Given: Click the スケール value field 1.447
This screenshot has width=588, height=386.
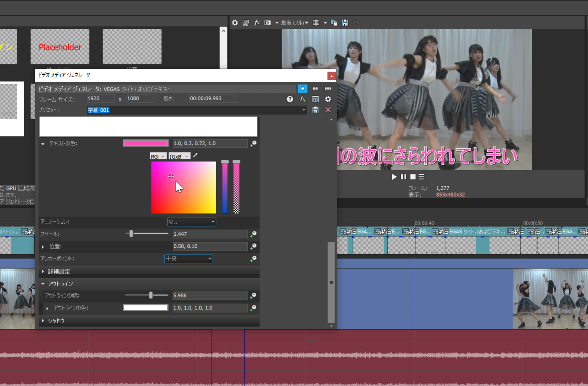Looking at the screenshot, I should pos(210,234).
